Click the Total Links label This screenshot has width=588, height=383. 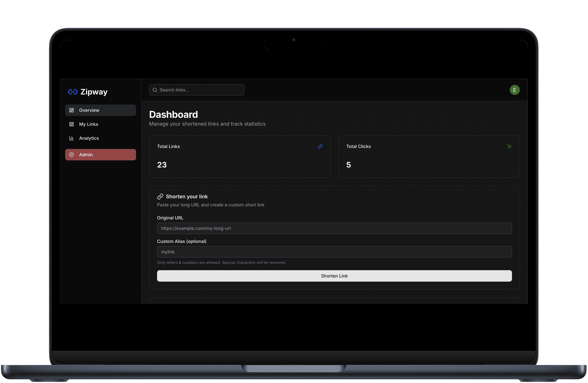(169, 147)
